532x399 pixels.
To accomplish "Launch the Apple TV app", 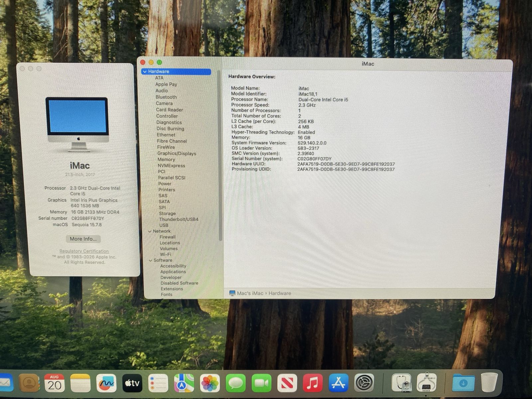I will [132, 383].
